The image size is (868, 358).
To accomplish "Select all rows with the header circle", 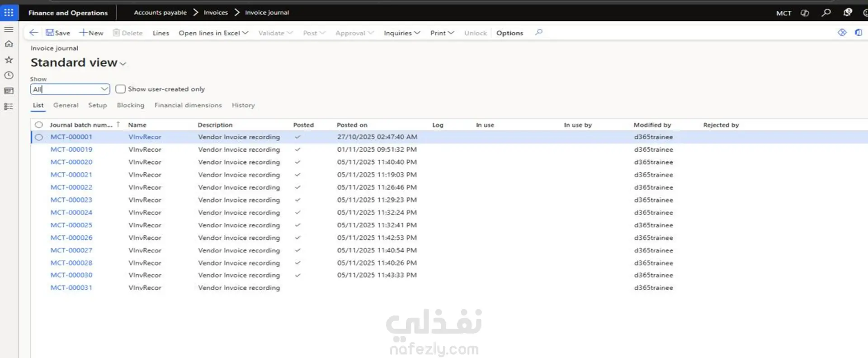I will pos(39,125).
